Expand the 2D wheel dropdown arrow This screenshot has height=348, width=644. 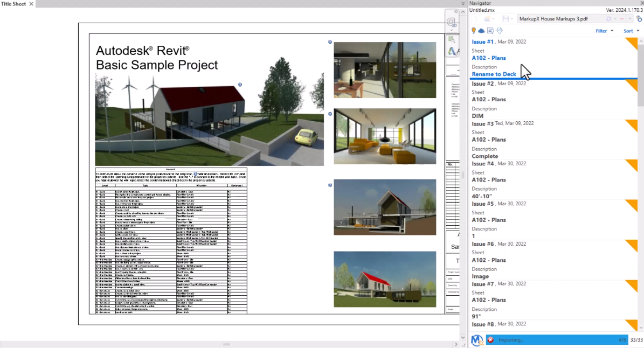(452, 30)
